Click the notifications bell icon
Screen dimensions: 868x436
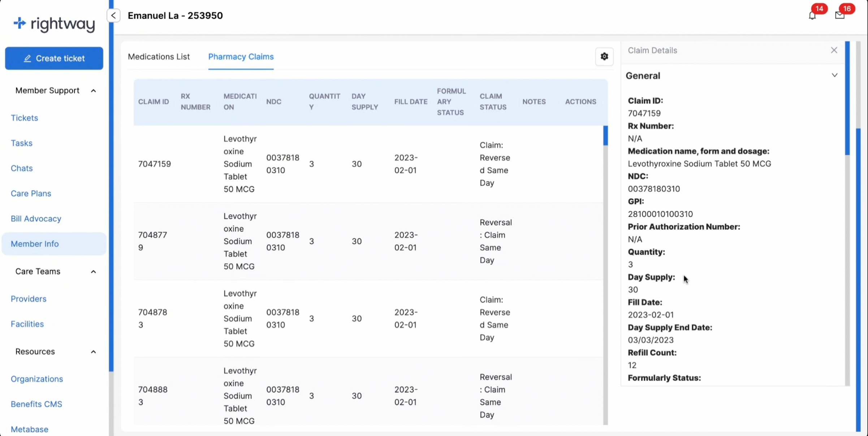tap(812, 16)
